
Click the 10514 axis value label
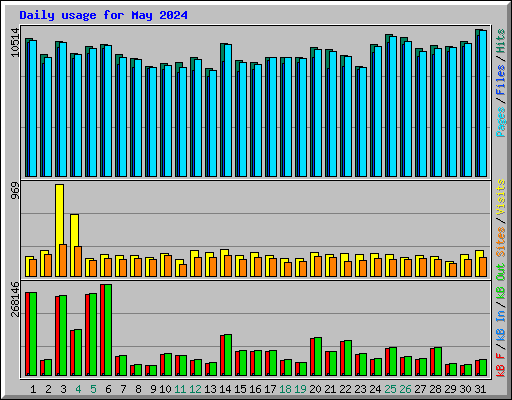[15, 42]
